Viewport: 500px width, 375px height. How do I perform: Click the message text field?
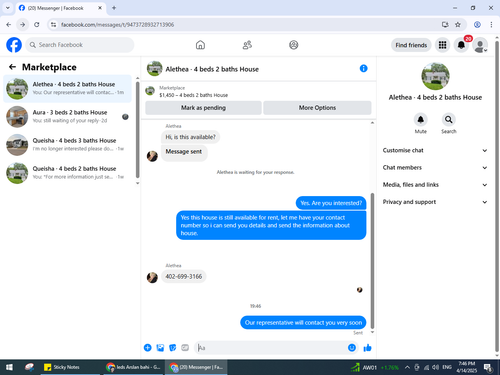point(271,348)
